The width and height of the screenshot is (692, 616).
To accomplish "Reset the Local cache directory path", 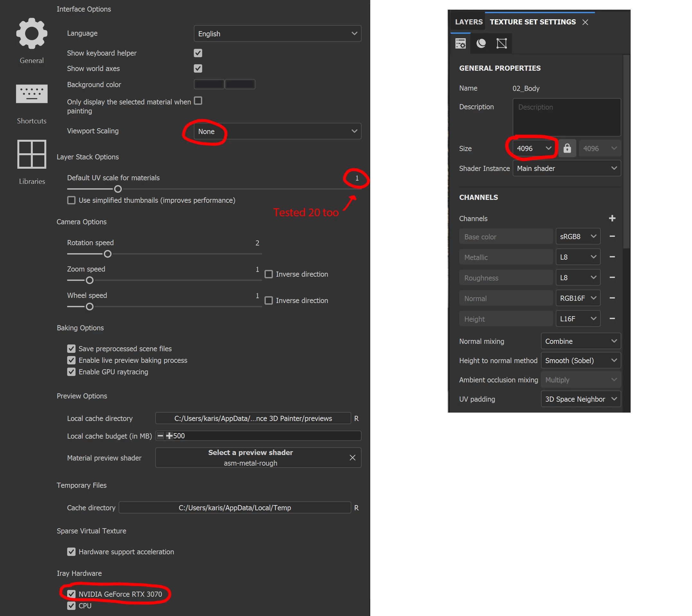I will pos(356,418).
